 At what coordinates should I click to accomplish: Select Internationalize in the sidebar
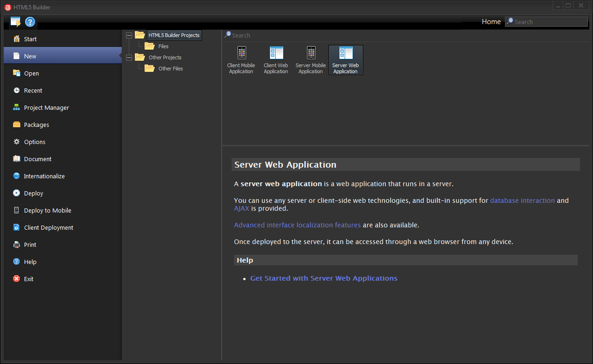[x=44, y=176]
